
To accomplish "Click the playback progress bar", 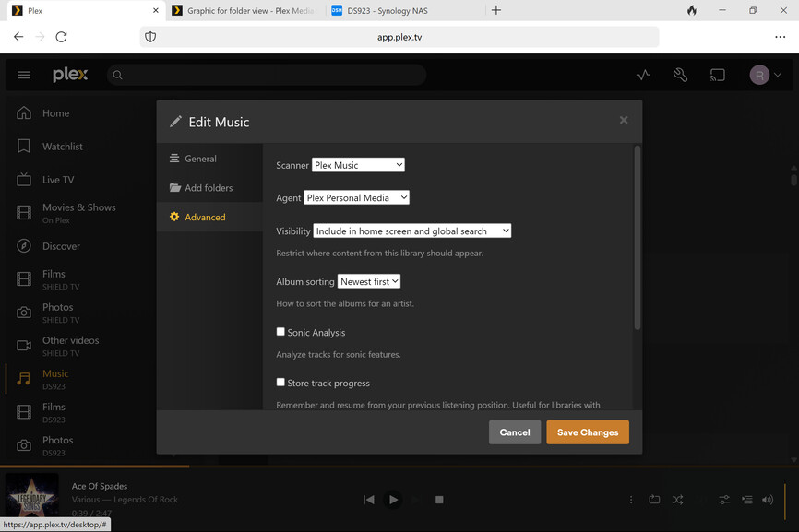I will [x=399, y=466].
